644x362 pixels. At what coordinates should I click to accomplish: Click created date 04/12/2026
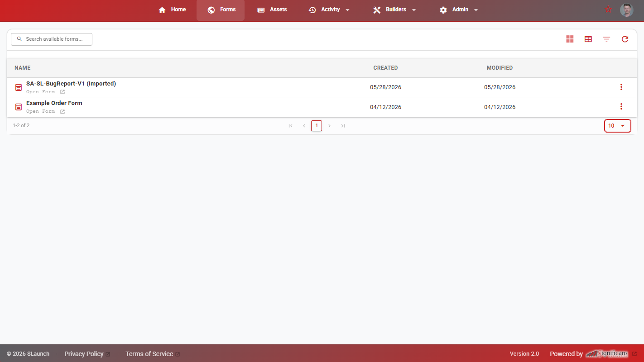[385, 107]
